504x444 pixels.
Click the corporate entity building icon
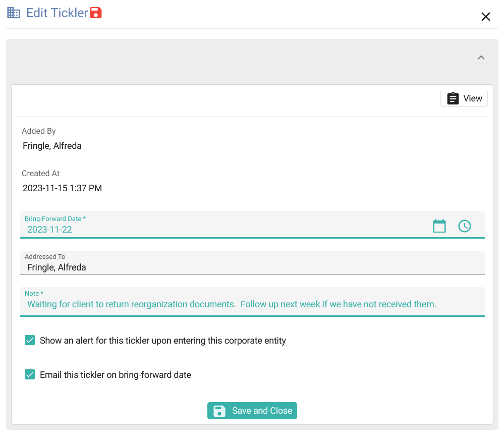pos(14,13)
